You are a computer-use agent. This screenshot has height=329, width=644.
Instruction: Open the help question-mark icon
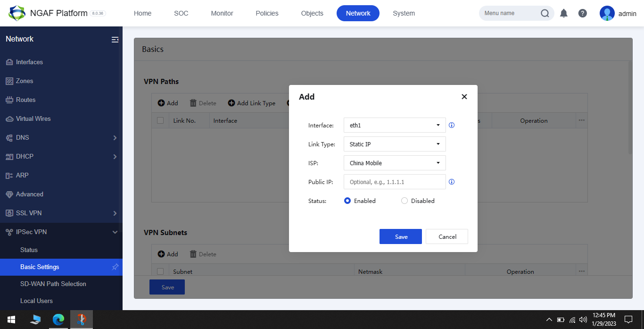(582, 13)
